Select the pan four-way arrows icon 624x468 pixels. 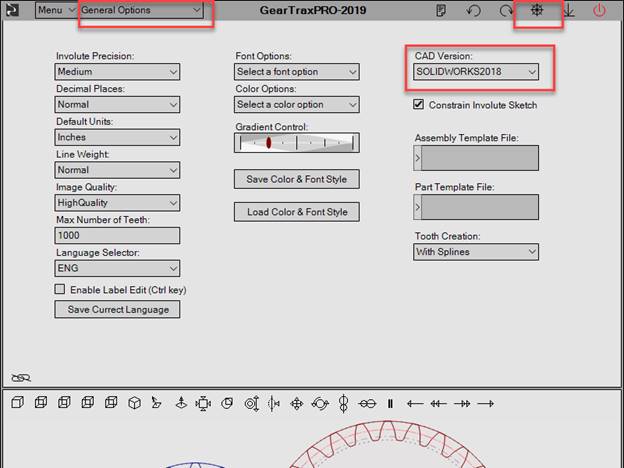click(x=296, y=404)
